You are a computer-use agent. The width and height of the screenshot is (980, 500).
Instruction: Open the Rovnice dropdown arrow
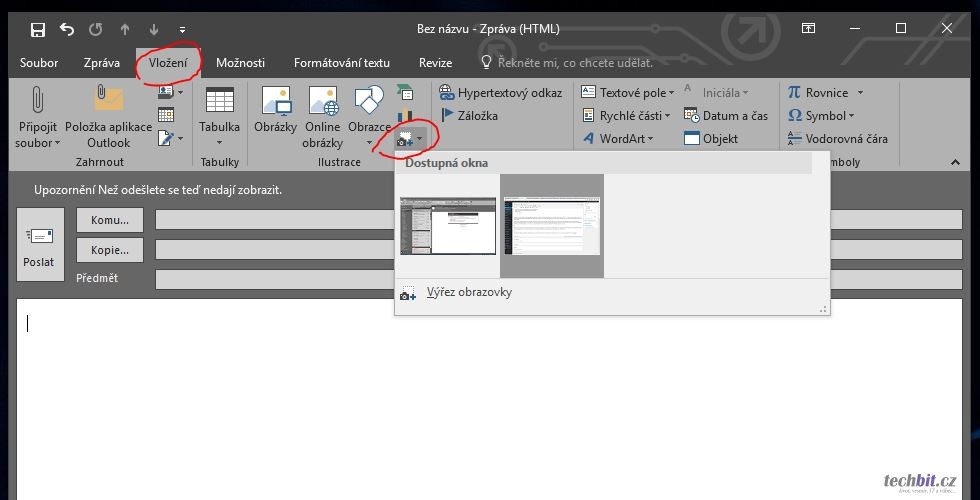click(859, 93)
